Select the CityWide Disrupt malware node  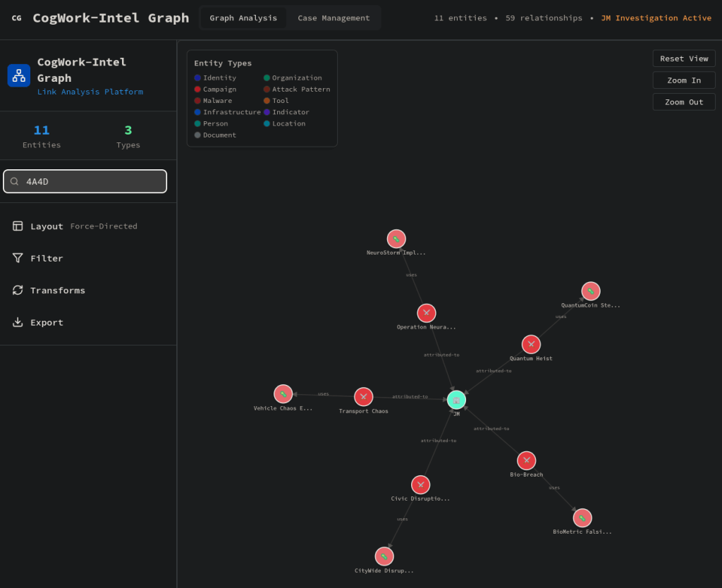coord(384,556)
